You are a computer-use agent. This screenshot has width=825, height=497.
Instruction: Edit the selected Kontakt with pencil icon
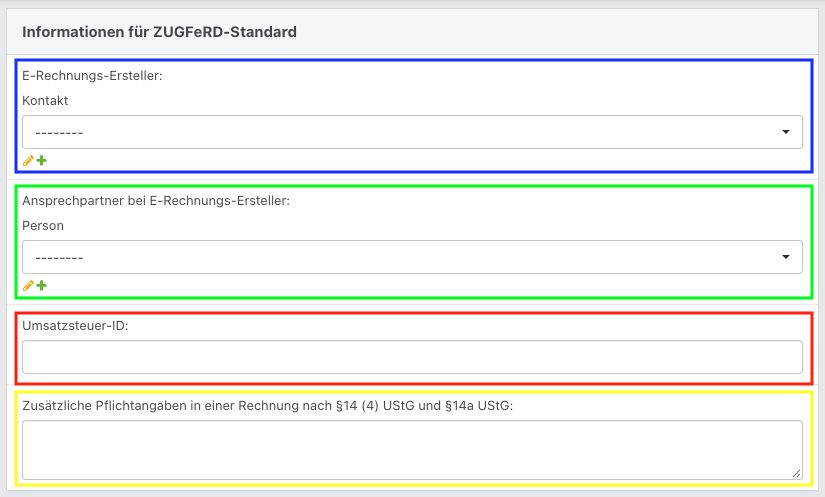[28, 160]
